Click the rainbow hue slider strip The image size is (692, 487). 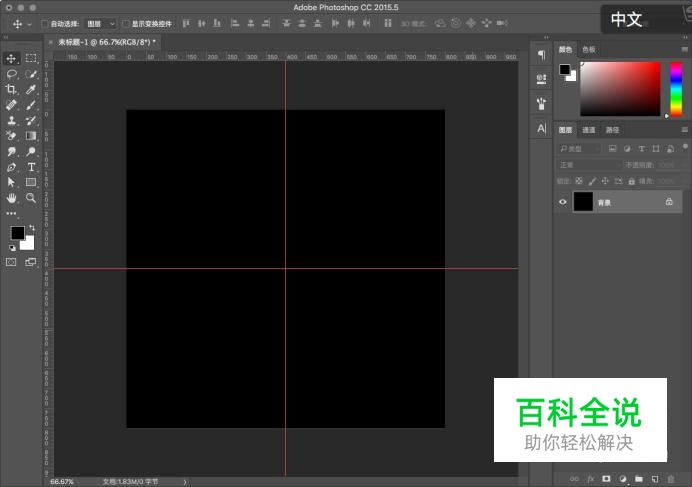[676, 90]
